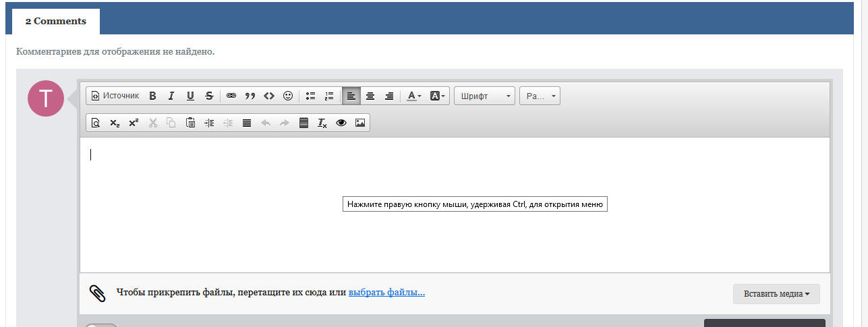Align text to the right
Screen dimensions: 868x327
click(x=389, y=96)
